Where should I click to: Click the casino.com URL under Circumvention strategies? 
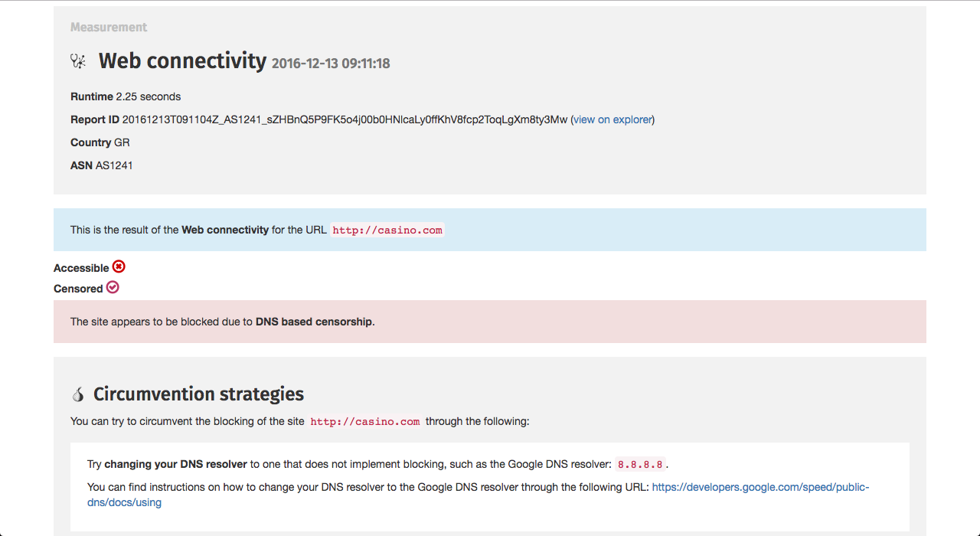(x=365, y=421)
